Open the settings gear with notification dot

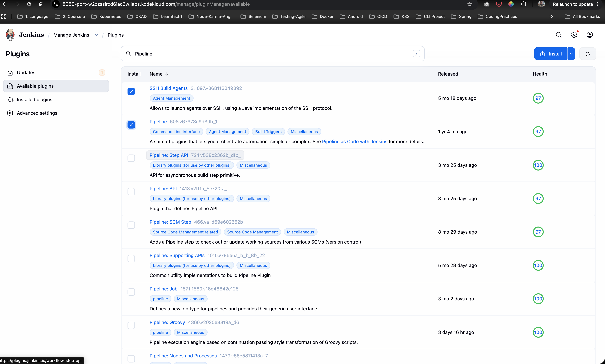point(574,35)
